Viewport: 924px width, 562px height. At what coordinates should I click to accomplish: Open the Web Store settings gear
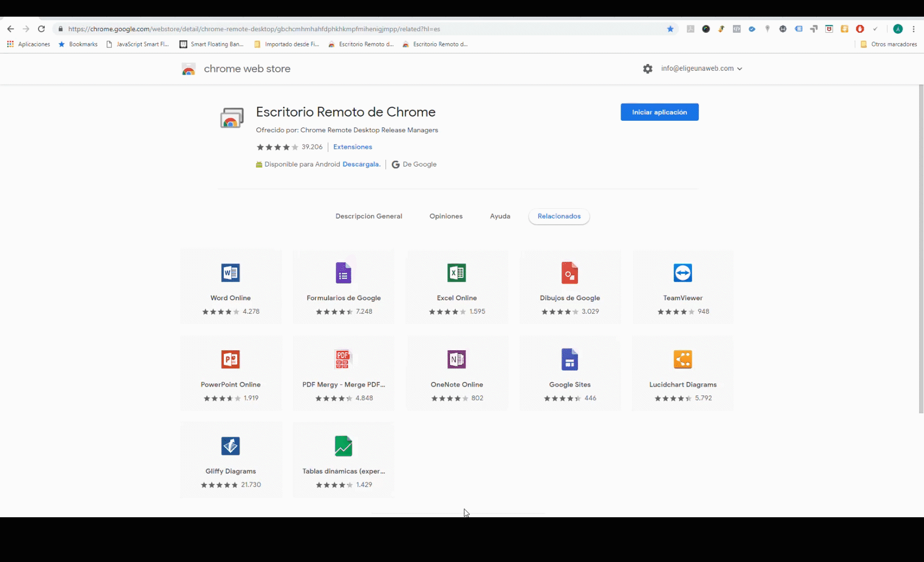[x=648, y=69]
